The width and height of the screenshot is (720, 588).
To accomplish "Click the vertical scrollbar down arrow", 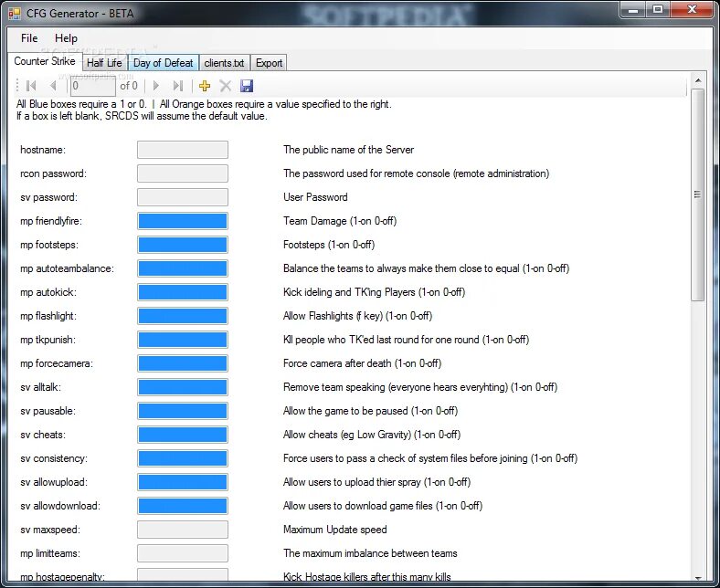I will coord(698,577).
